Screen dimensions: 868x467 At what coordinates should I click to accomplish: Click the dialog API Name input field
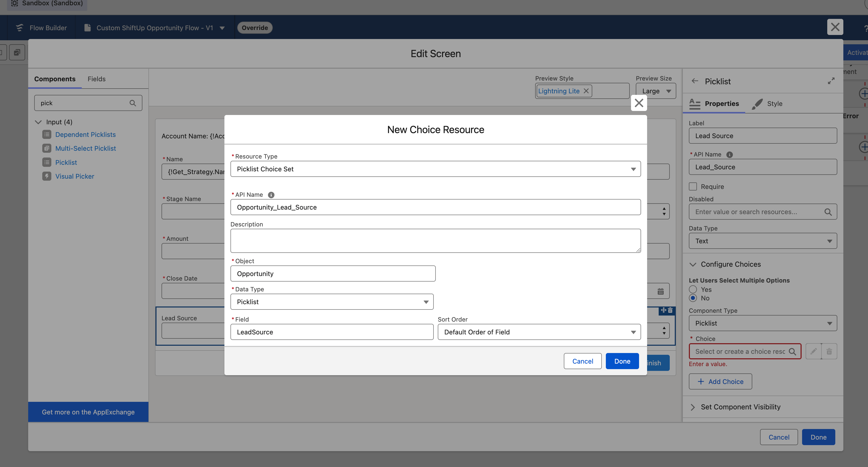(435, 207)
